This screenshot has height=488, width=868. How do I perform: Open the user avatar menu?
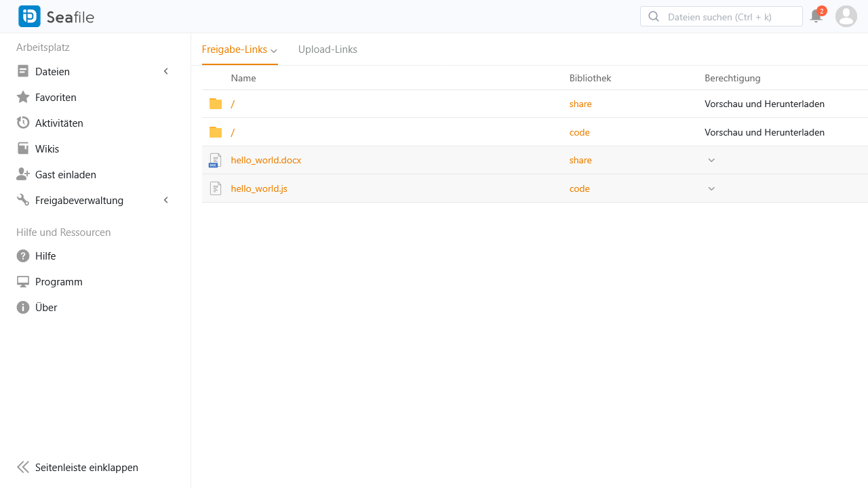coord(846,16)
